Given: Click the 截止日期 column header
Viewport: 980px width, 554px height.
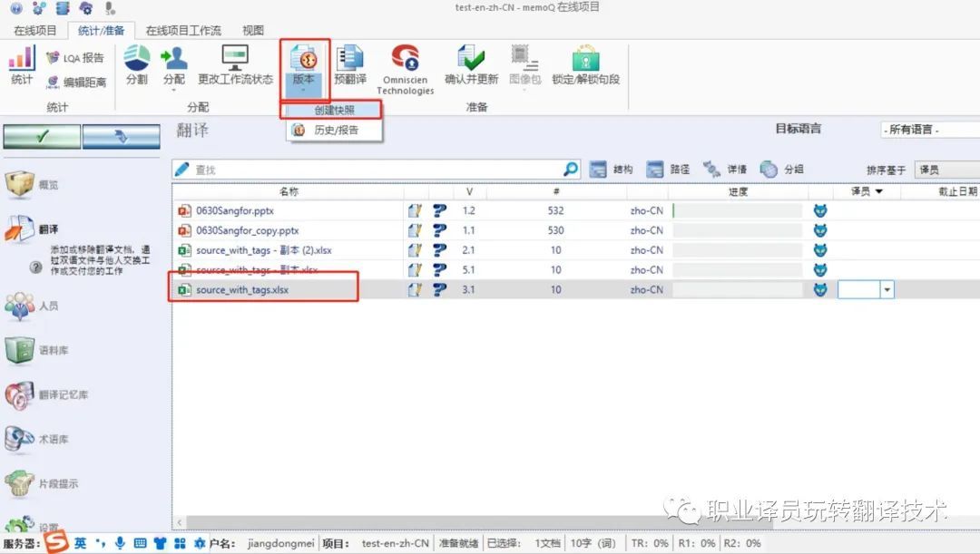Looking at the screenshot, I should coord(956,191).
